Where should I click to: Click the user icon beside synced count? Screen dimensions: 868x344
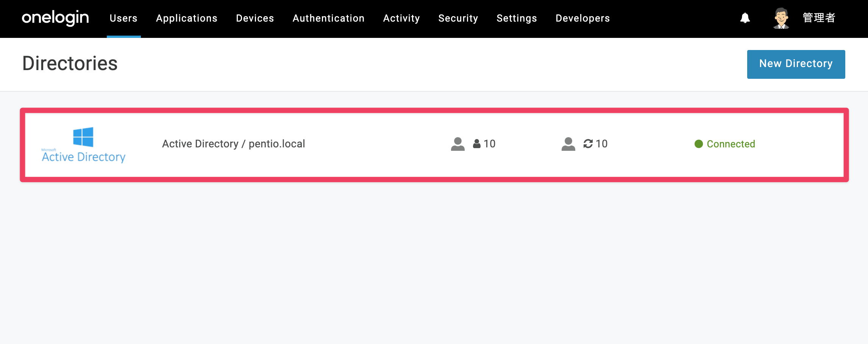[568, 144]
